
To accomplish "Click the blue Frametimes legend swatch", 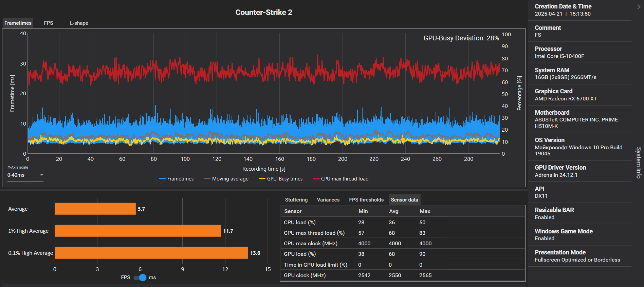I will coord(162,179).
